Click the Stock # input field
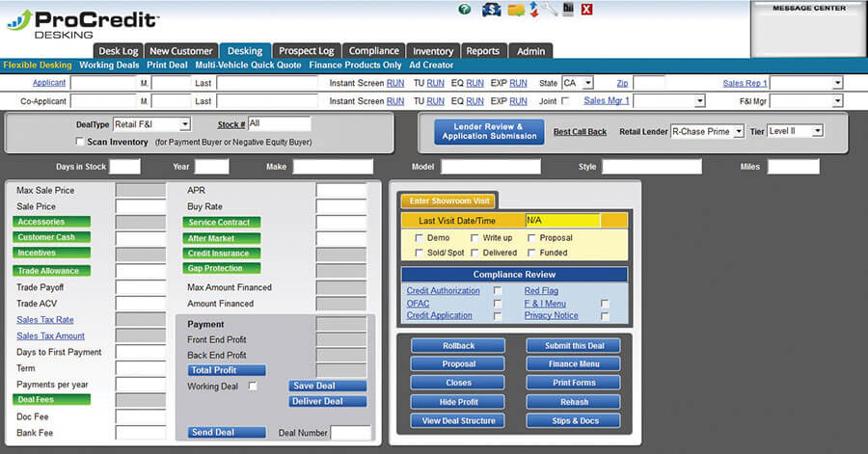Screen dimensions: 868x454 coord(279,124)
